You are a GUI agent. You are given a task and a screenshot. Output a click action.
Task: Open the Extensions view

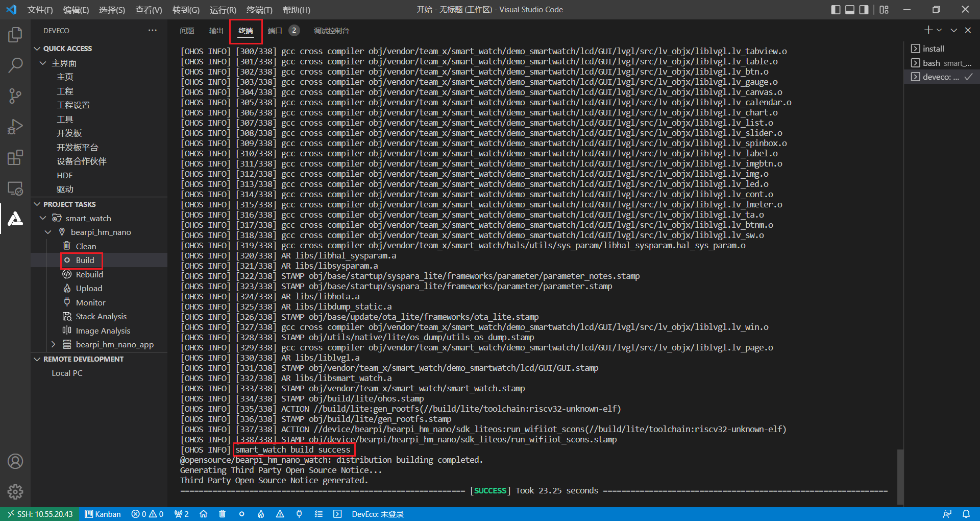pos(15,157)
